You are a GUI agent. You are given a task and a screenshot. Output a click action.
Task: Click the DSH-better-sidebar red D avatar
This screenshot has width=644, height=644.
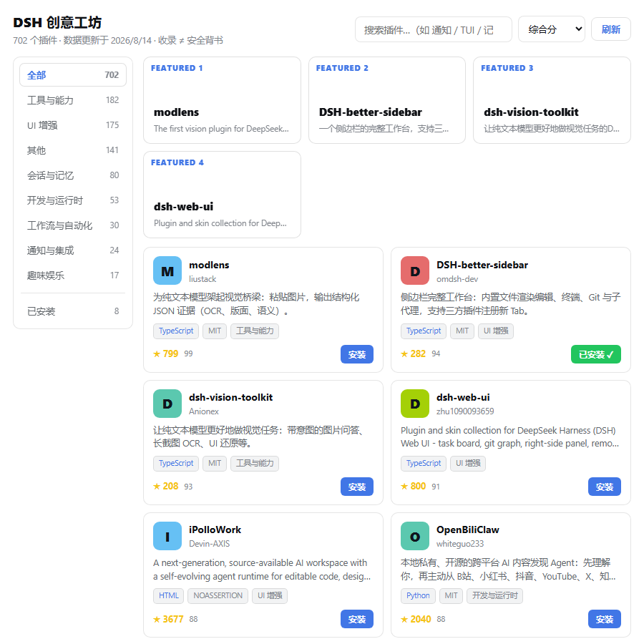pyautogui.click(x=415, y=270)
